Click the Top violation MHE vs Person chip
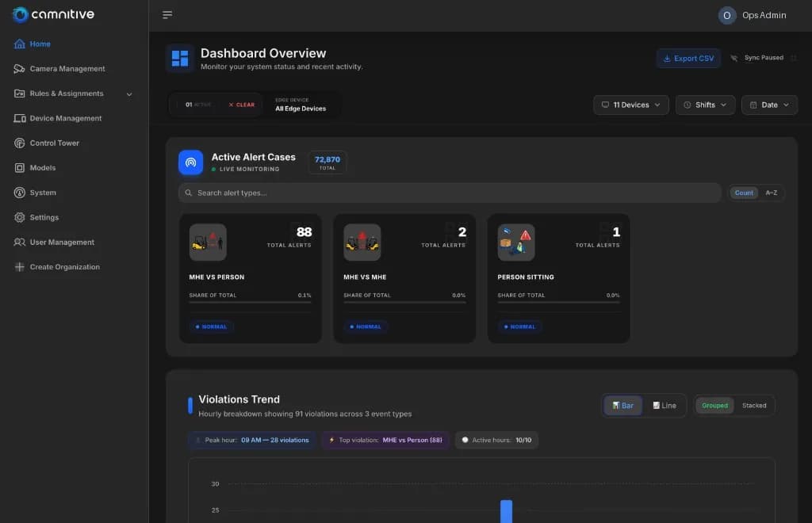This screenshot has width=812, height=523. (385, 441)
